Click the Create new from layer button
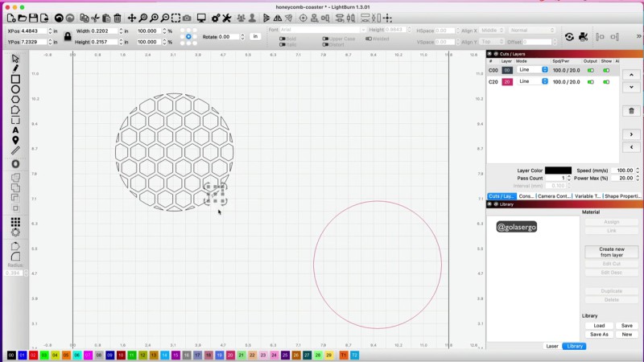644x362 pixels. pyautogui.click(x=612, y=252)
